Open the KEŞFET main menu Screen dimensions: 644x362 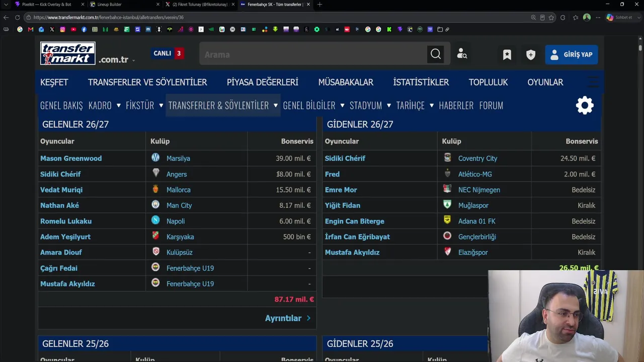coord(54,82)
